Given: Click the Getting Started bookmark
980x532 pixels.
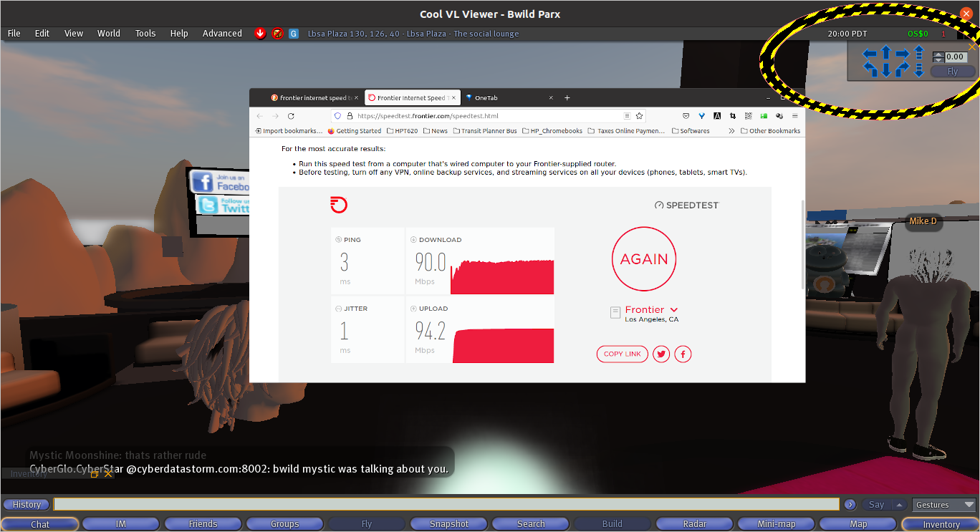Looking at the screenshot, I should 355,131.
